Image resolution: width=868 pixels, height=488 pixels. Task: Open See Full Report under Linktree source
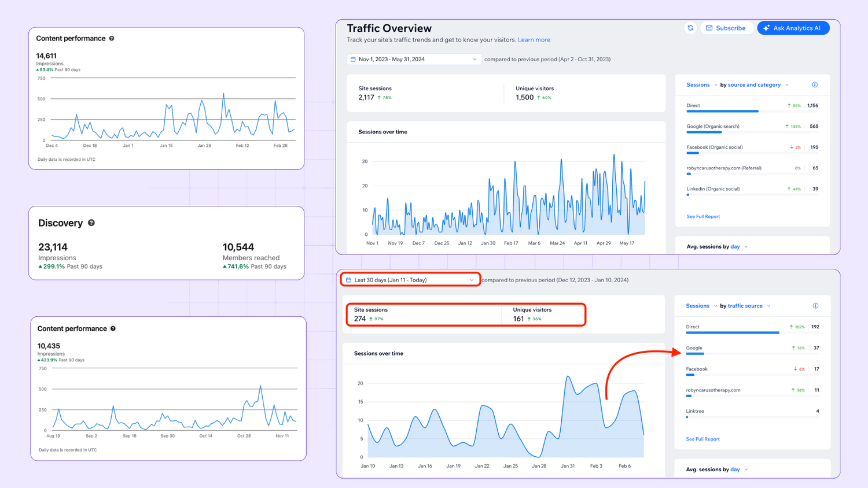[x=703, y=439]
